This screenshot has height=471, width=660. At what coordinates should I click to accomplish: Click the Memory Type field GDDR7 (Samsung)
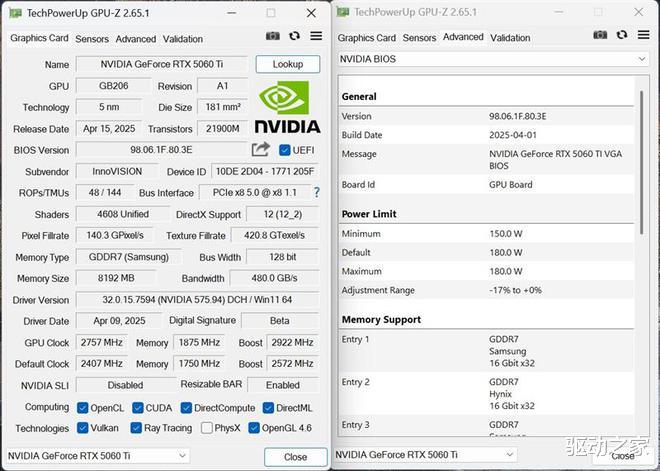(128, 257)
